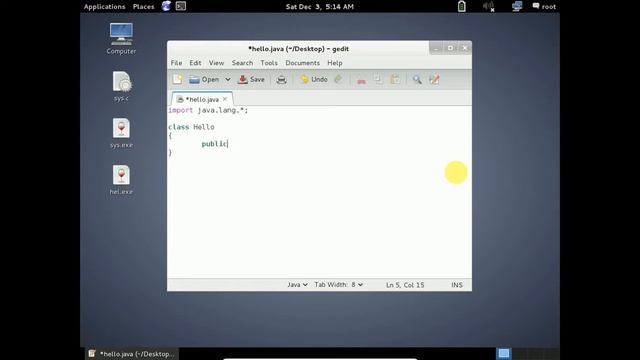640x360 pixels.
Task: Click the Ln 5, Col 15 status
Action: pos(405,285)
